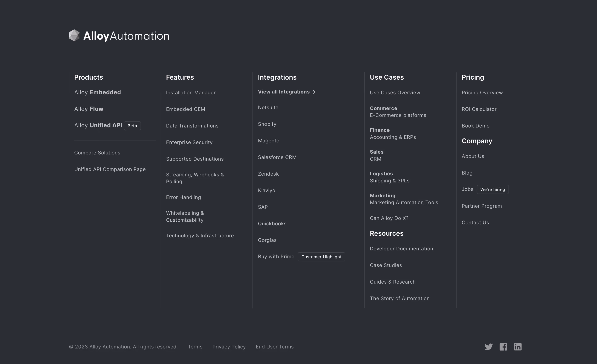Open Alloy Unified API link
Viewport: 597px width, 364px height.
coord(98,125)
